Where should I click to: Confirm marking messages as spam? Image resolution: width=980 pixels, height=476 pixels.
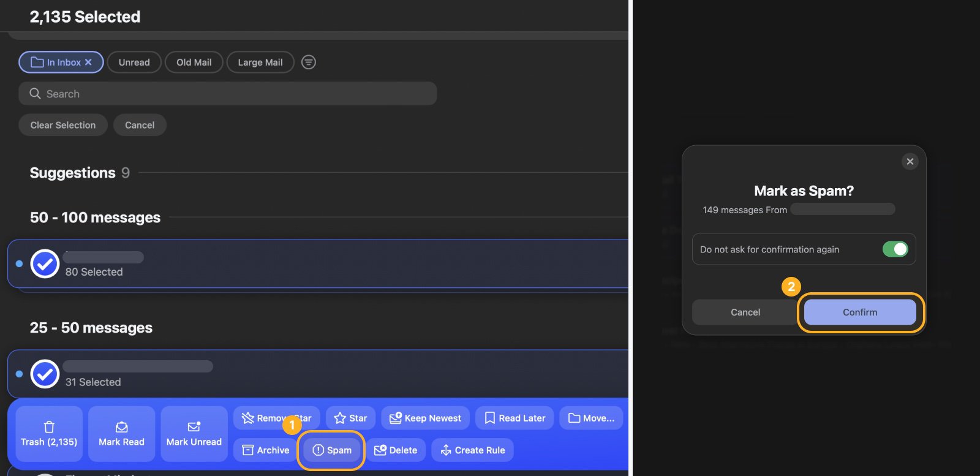860,312
